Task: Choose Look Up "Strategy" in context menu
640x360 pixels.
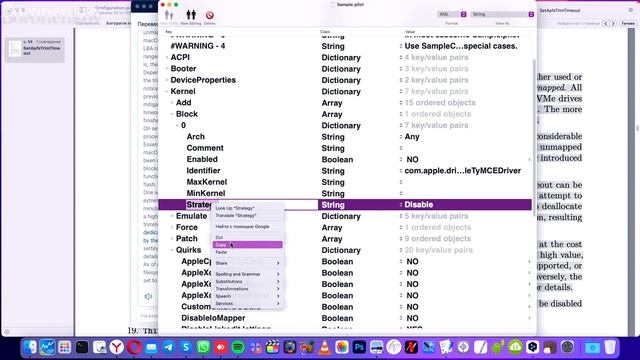Action: click(247, 208)
